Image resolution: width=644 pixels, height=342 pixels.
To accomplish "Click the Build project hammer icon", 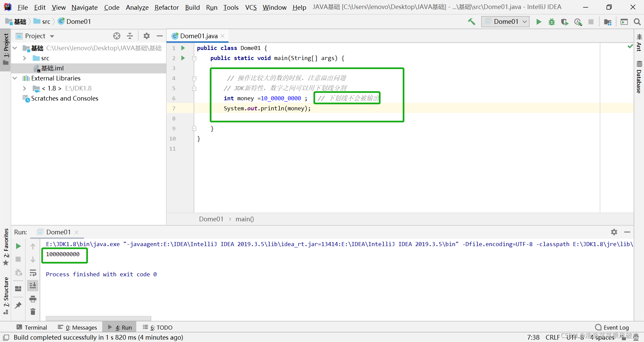I will pos(472,22).
